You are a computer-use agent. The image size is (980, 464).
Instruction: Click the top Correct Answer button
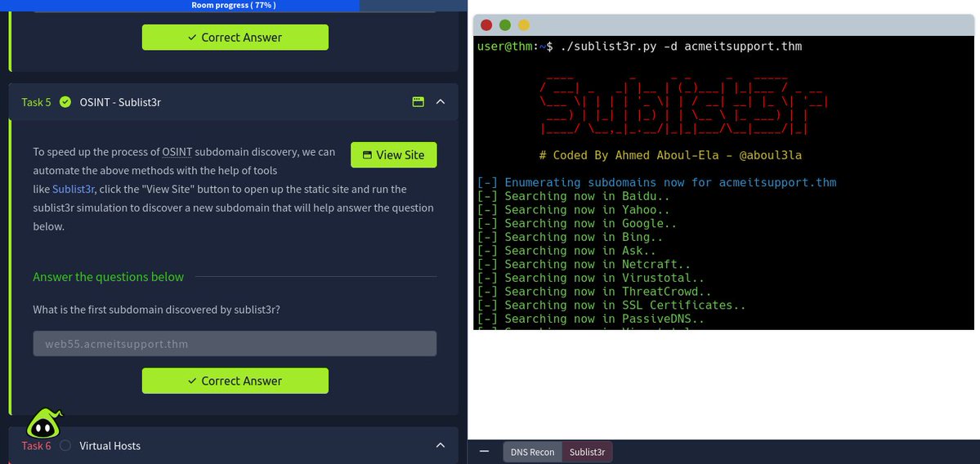(235, 38)
